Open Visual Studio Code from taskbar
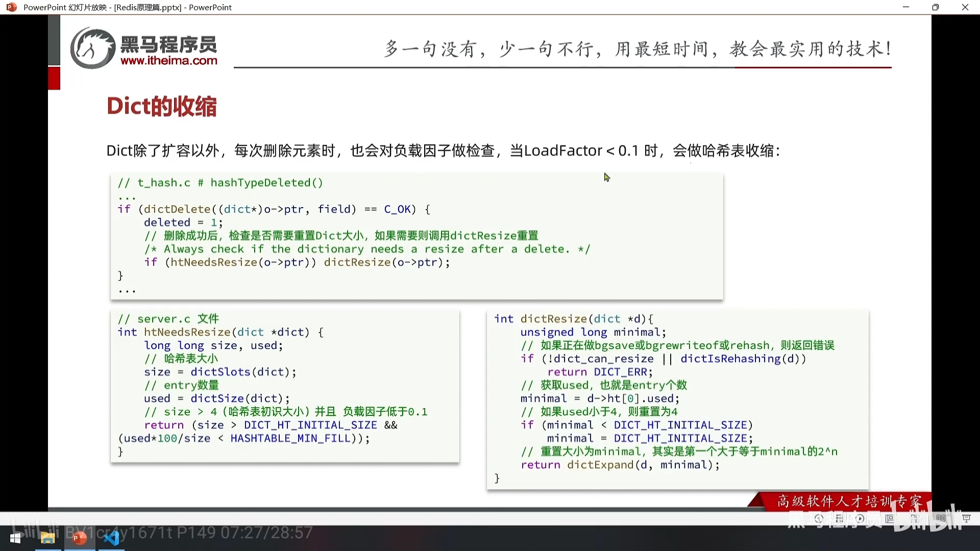980x551 pixels. [x=111, y=538]
